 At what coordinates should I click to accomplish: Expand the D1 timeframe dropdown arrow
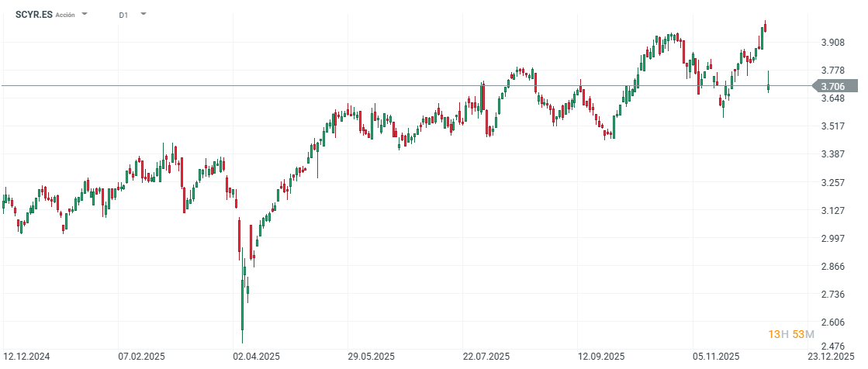[x=143, y=15]
